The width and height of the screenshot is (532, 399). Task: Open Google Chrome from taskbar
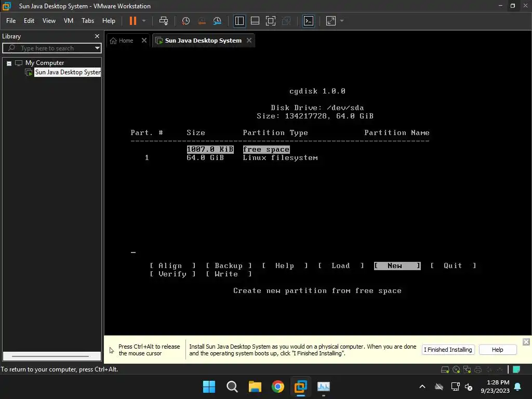click(x=278, y=387)
